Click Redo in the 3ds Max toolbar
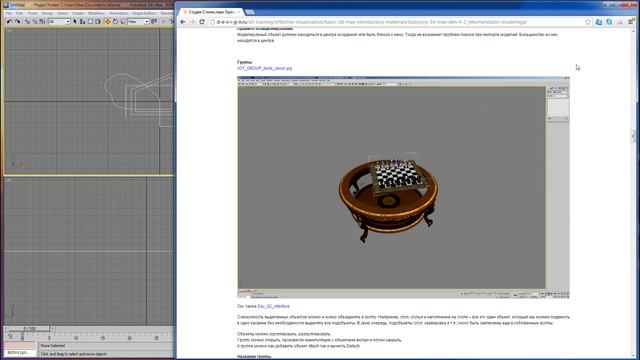The width and height of the screenshot is (640, 360). 18,22
